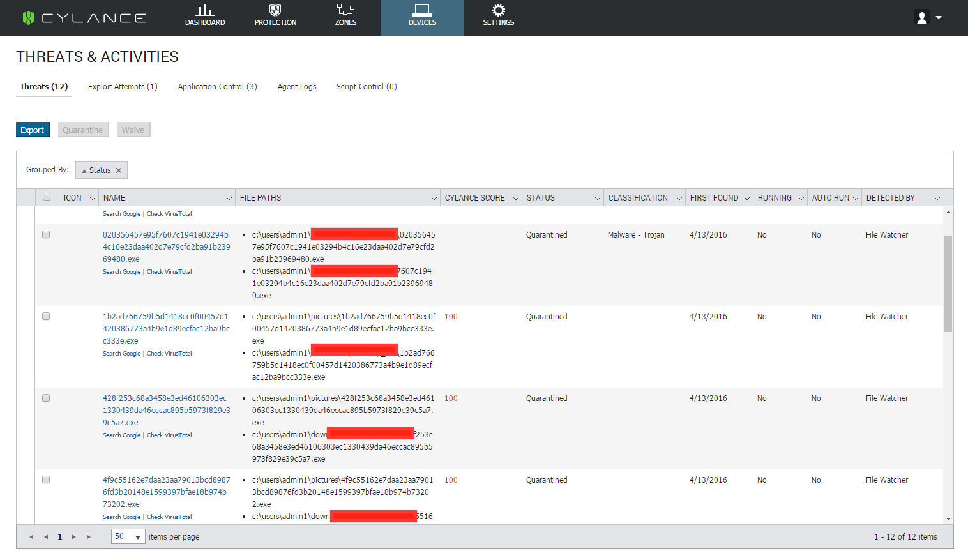Click 'Malware - Trojan' classification cell
The width and height of the screenshot is (968, 560).
636,235
